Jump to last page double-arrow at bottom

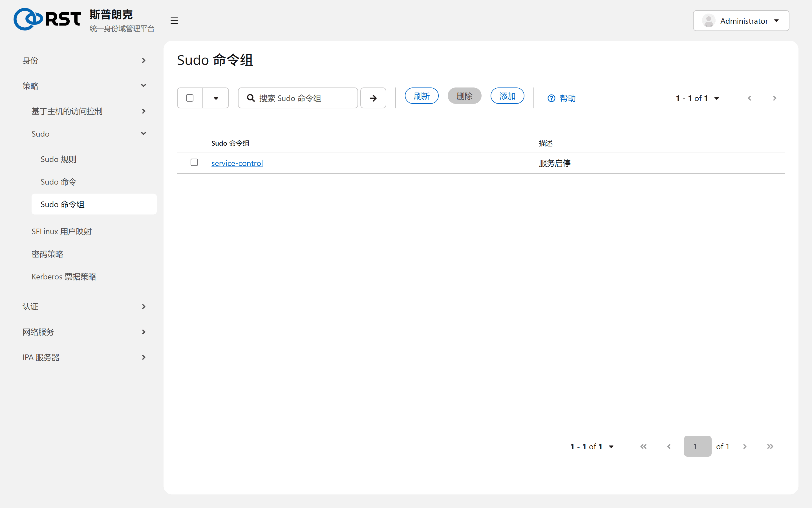(770, 446)
